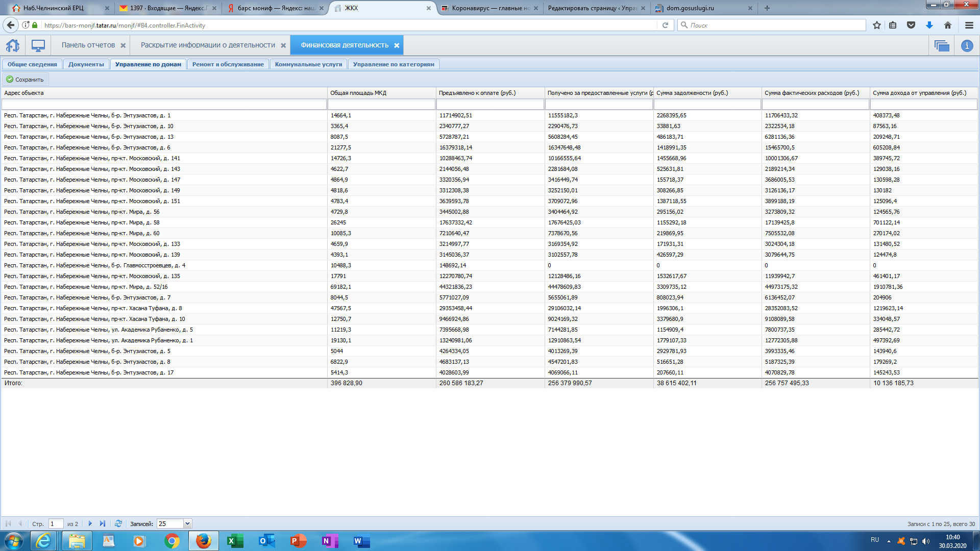Close the Финансовая деятельность tab
This screenshot has width=980, height=551.
coord(397,45)
